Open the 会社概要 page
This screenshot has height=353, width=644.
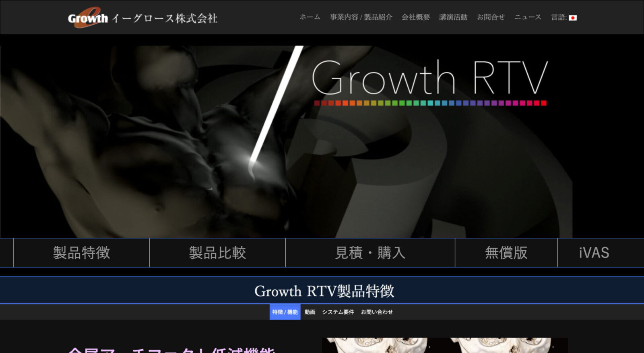415,17
